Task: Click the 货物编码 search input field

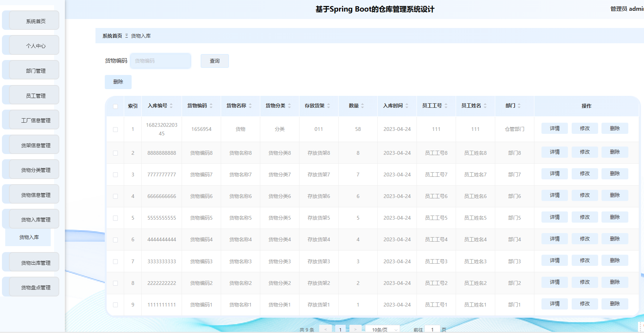Action: 160,61
